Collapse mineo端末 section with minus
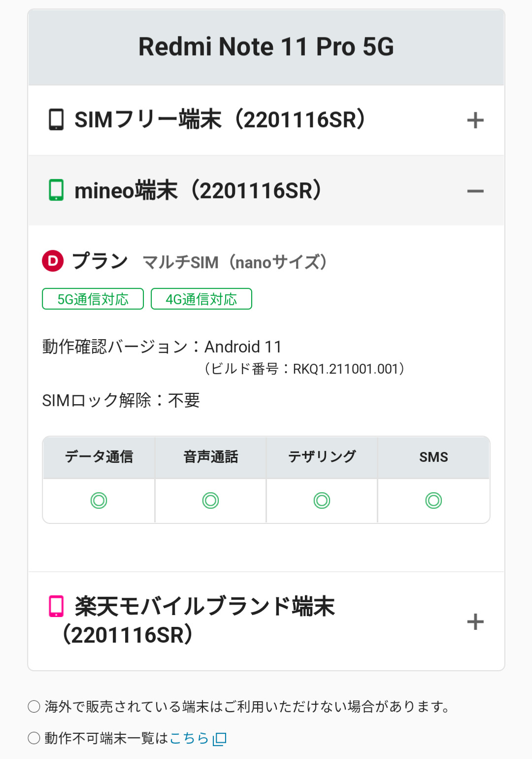This screenshot has width=532, height=759. point(475,191)
